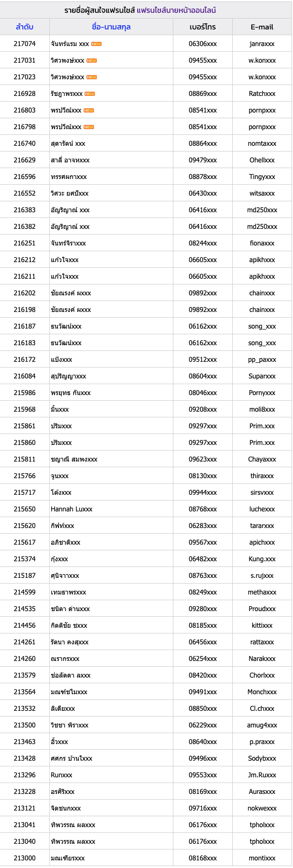Screen dimensions: 293x868
Task: Click the NEW badge next to รัชฎาพรxxx
Action: coord(90,94)
